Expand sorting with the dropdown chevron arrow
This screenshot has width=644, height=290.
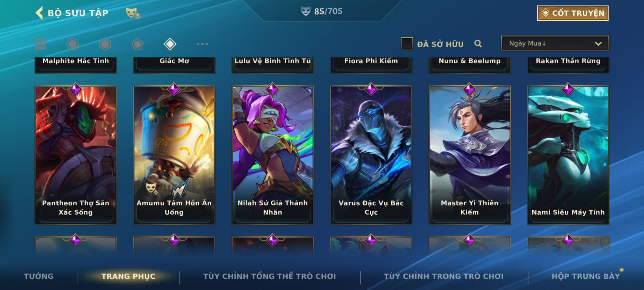598,44
